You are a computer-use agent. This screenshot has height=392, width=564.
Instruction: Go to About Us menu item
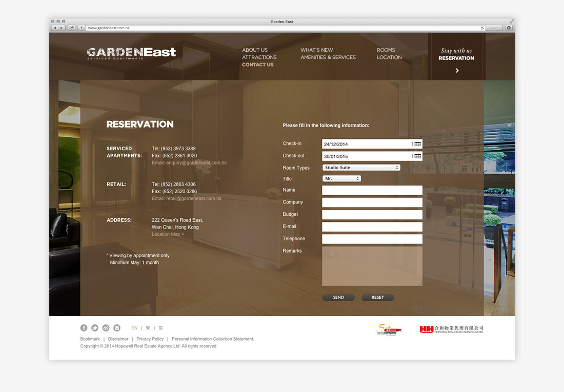[255, 50]
